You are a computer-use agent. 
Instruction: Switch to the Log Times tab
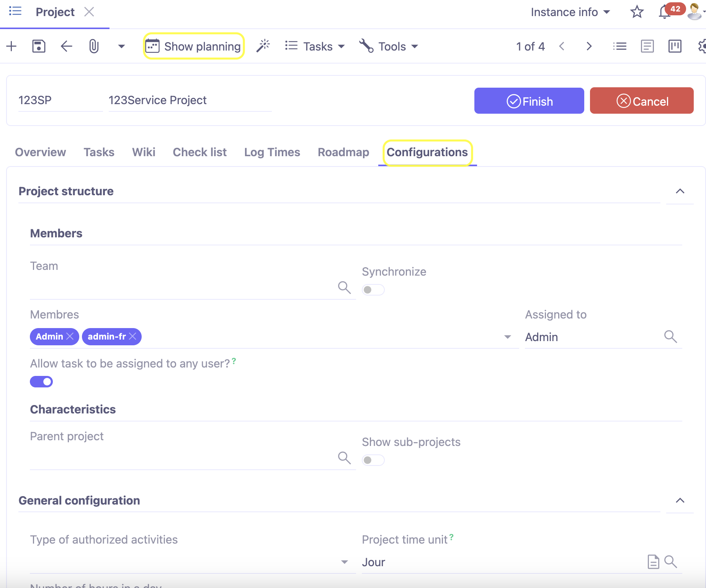[x=272, y=152]
